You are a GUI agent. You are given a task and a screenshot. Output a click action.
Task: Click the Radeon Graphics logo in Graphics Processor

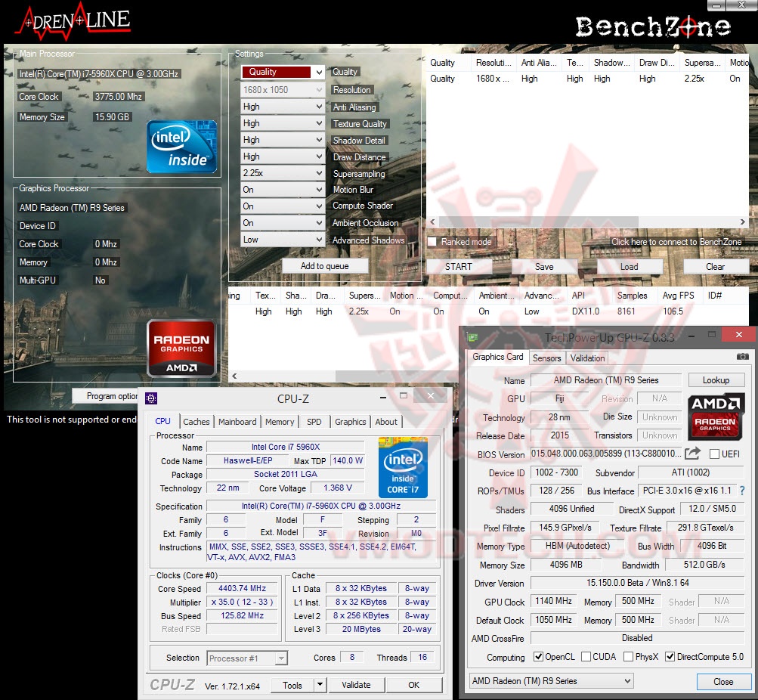182,348
